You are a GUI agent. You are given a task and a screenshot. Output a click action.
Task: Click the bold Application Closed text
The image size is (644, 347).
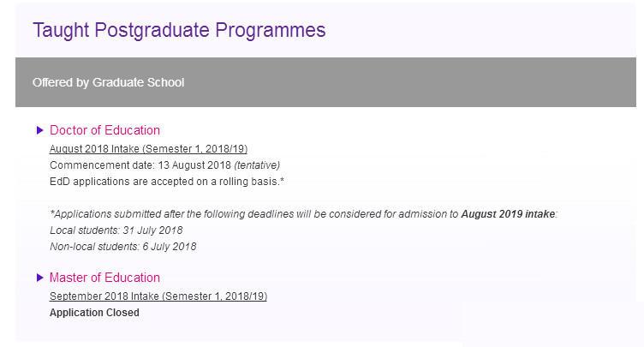point(94,313)
